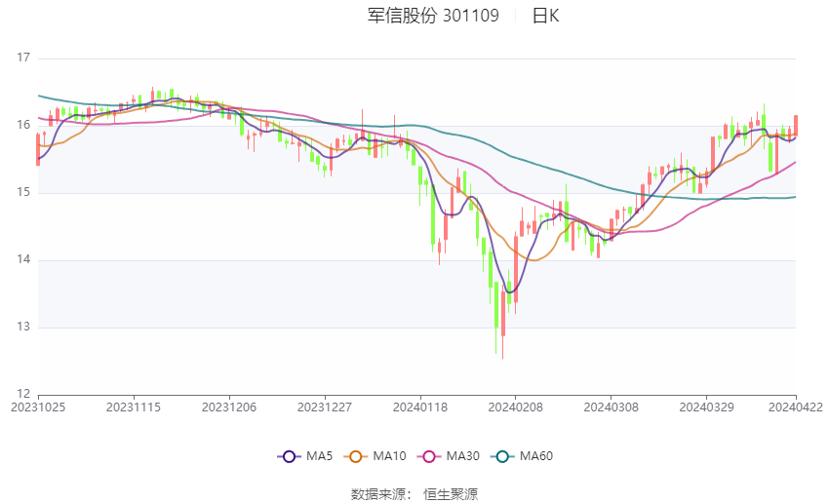Click the last red candlestick at the right edge
This screenshot has height=504, width=829.
[796, 126]
